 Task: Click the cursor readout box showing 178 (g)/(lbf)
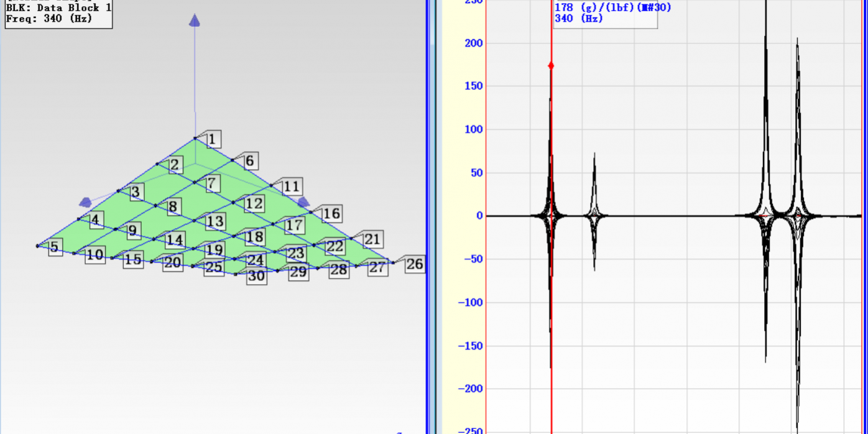coord(605,13)
